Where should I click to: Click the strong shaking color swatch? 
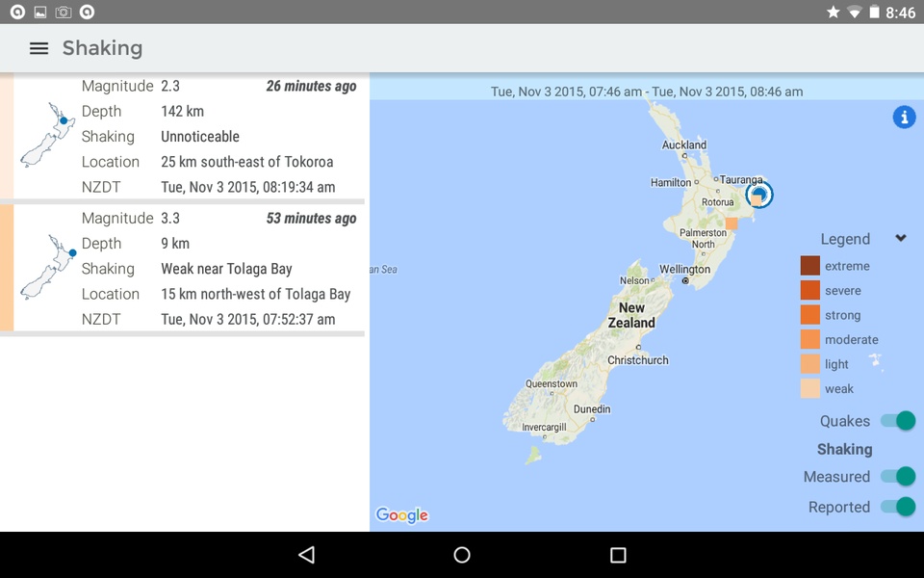click(x=810, y=315)
